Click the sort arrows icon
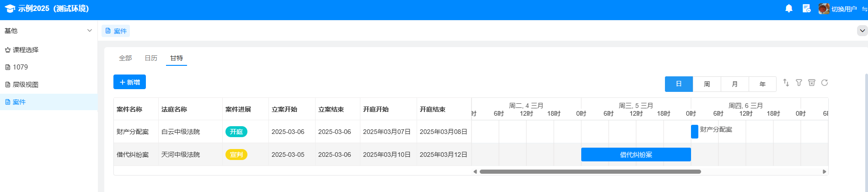Screen dimensions: 868x192 click(x=786, y=83)
